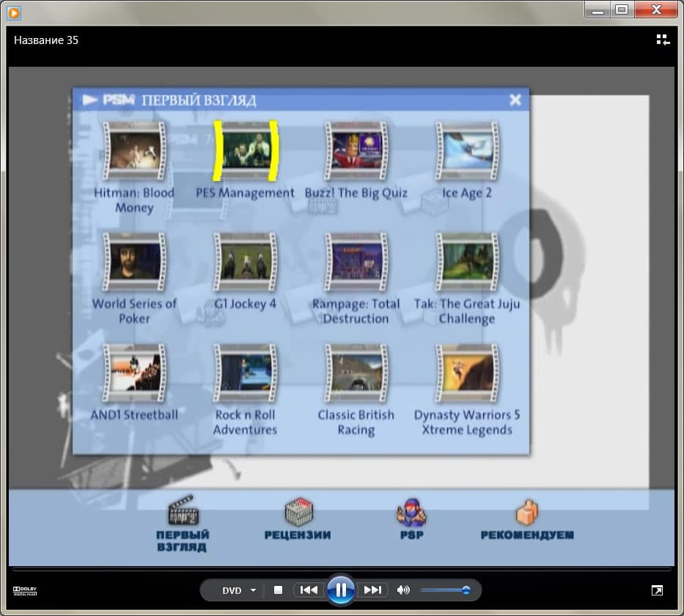Play the Tak: The Great Juju Challenge clip
This screenshot has height=616, width=684.
(x=467, y=262)
